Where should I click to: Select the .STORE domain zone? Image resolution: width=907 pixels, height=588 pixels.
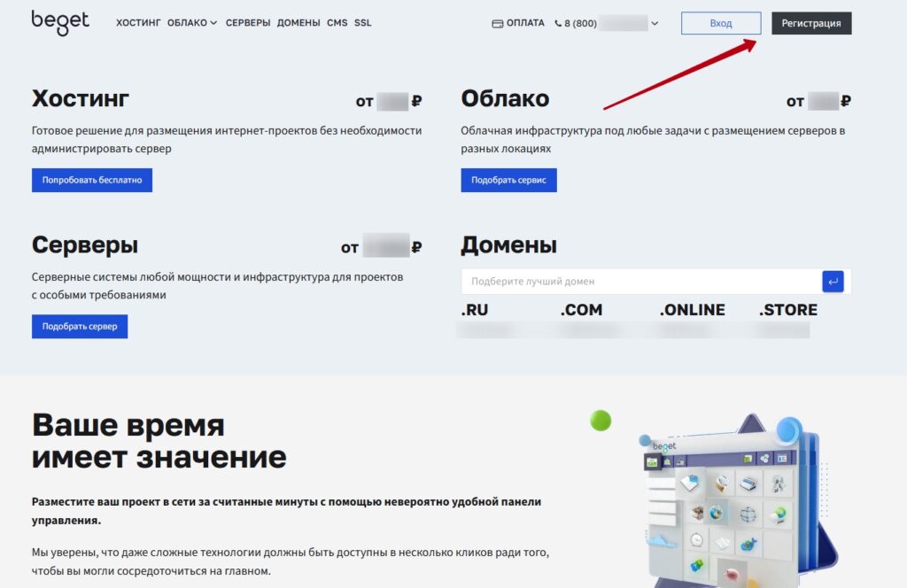coord(788,310)
